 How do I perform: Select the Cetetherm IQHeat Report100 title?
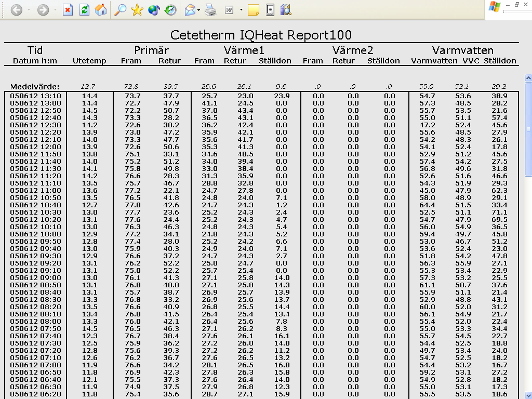tap(261, 35)
